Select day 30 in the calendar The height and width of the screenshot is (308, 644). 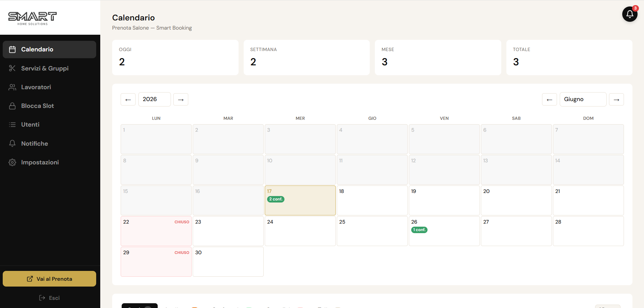point(228,262)
